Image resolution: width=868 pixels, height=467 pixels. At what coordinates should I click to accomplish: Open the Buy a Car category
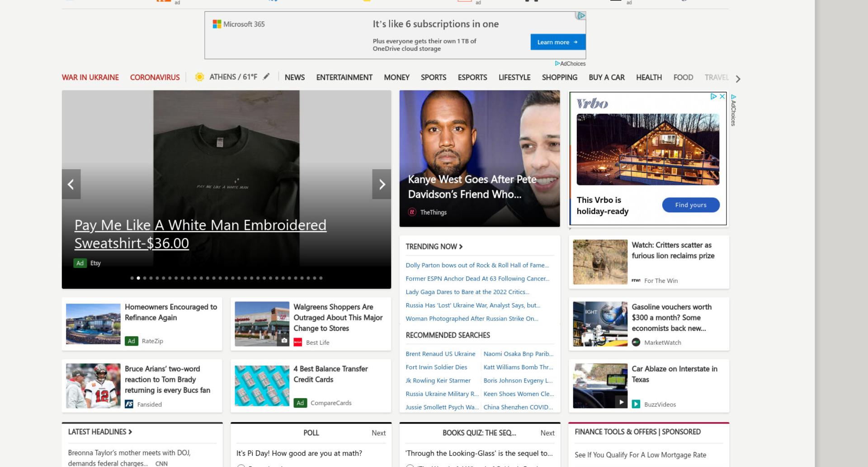pyautogui.click(x=607, y=77)
